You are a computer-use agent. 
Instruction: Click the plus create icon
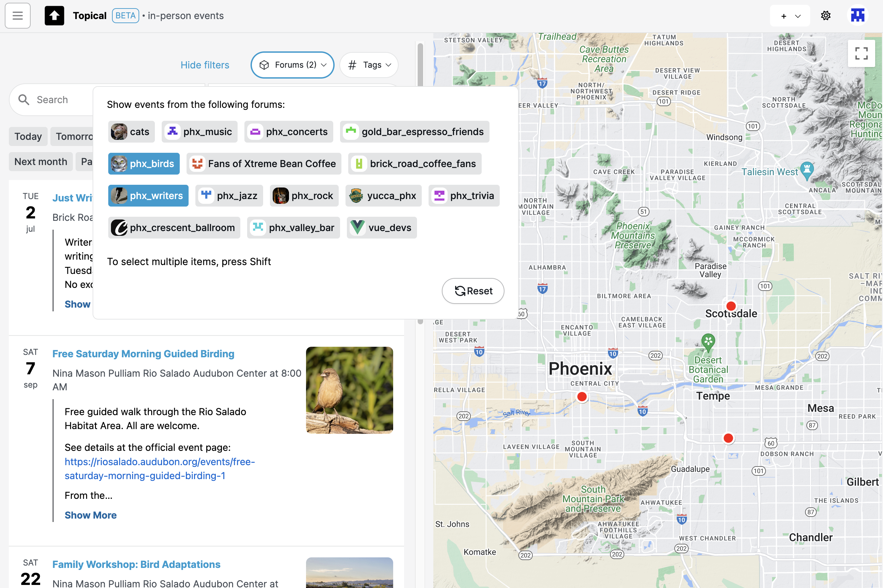click(784, 16)
